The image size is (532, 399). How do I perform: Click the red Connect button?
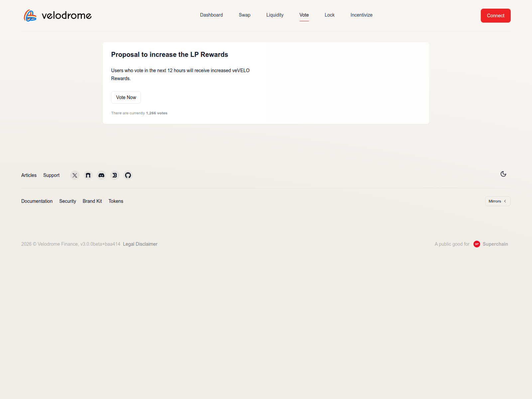tap(495, 16)
